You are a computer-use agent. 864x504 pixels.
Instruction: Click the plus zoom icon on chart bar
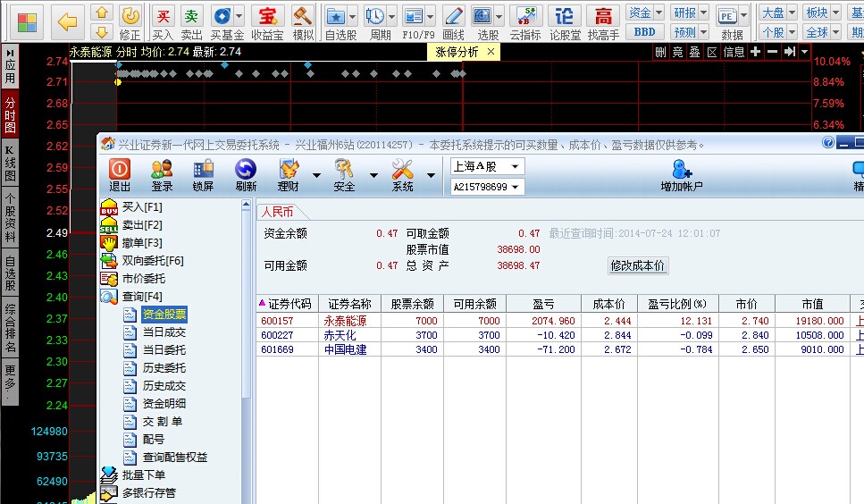pyautogui.click(x=756, y=52)
